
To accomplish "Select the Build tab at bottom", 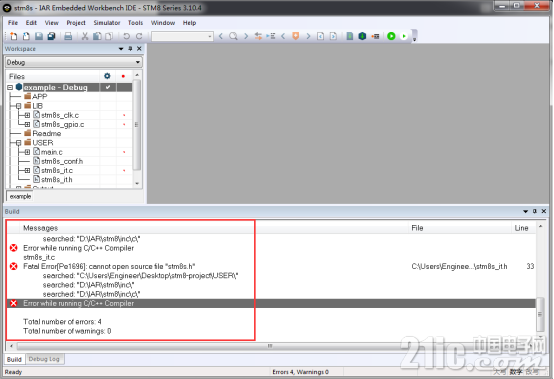I will pyautogui.click(x=14, y=359).
